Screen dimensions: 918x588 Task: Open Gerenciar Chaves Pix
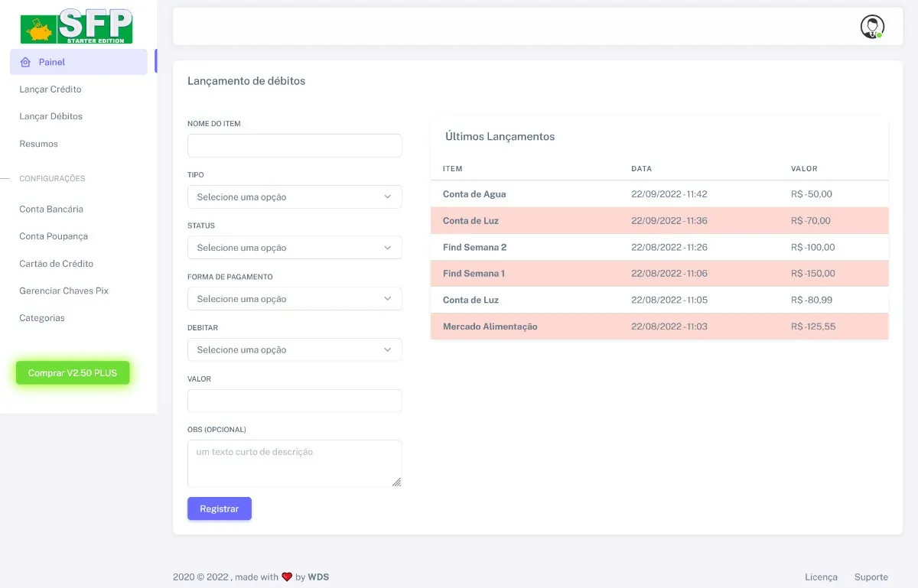(x=64, y=291)
